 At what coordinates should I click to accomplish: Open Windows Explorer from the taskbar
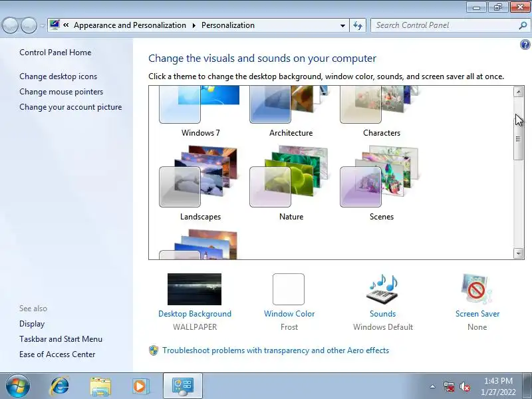point(100,386)
